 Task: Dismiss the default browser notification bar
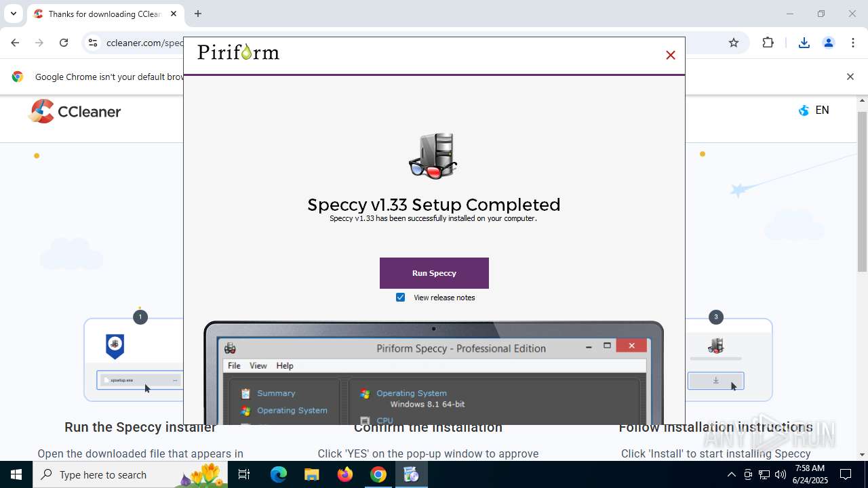click(x=850, y=77)
